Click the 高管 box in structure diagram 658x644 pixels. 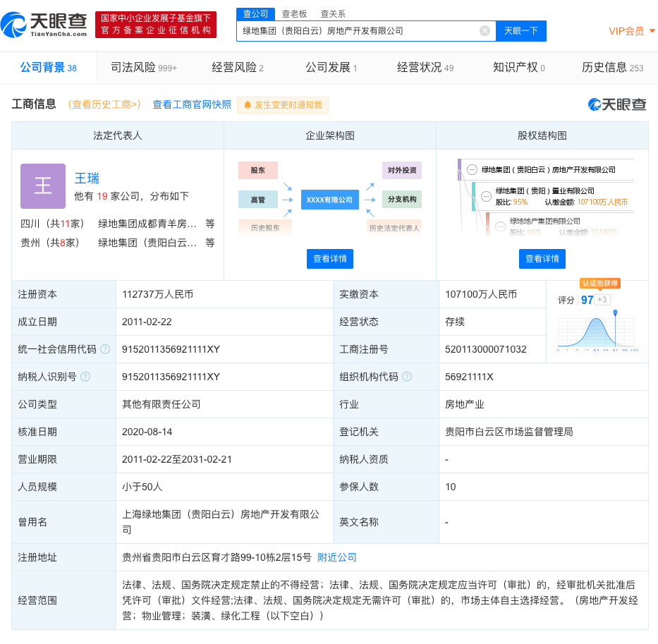[x=258, y=200]
